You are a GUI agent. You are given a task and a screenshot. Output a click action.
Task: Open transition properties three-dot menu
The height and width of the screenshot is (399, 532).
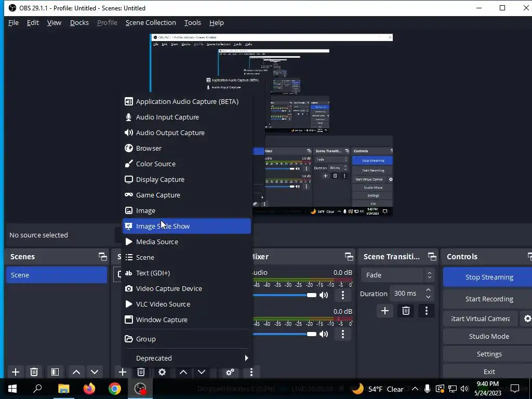coord(427,311)
